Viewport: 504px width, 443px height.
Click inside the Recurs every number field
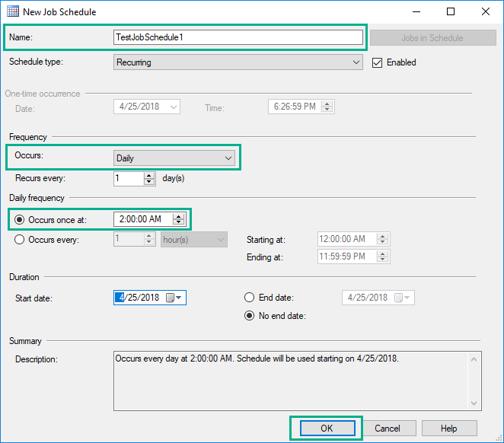[127, 179]
